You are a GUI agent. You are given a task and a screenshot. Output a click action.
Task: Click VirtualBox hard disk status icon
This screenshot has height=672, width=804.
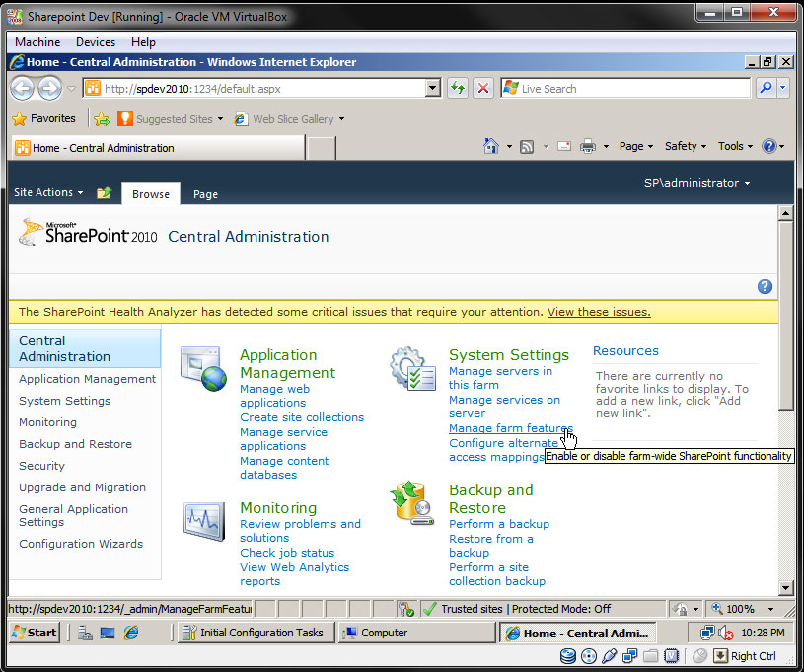pos(567,656)
